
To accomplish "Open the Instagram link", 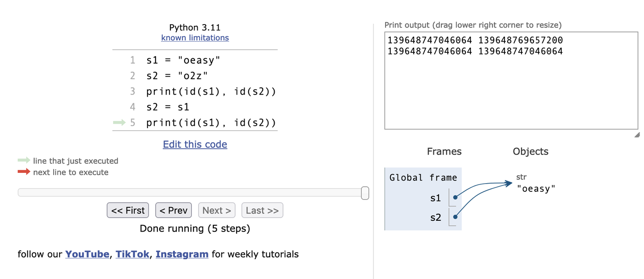I will (x=182, y=254).
